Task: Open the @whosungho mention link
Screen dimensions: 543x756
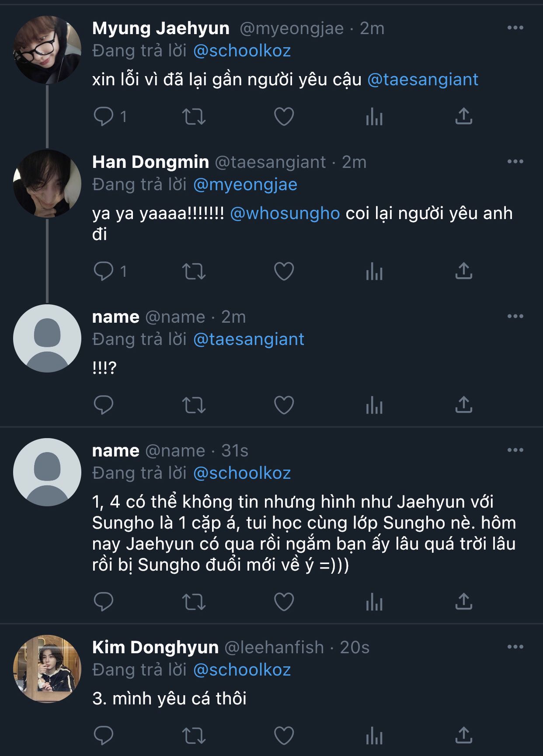Action: (x=285, y=213)
